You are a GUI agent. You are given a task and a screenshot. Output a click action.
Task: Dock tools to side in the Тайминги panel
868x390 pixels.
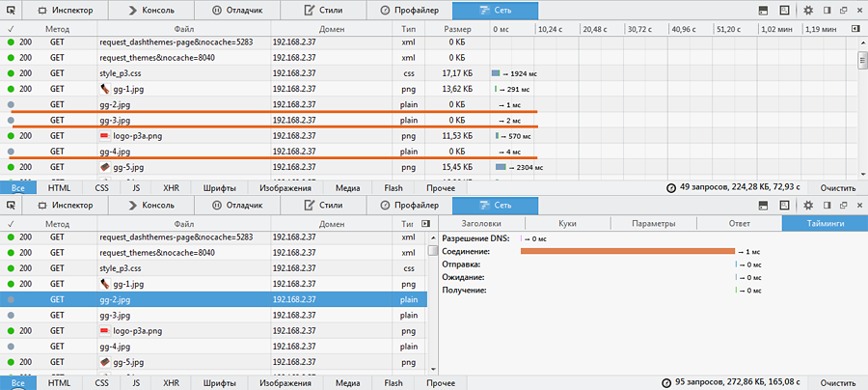(827, 205)
